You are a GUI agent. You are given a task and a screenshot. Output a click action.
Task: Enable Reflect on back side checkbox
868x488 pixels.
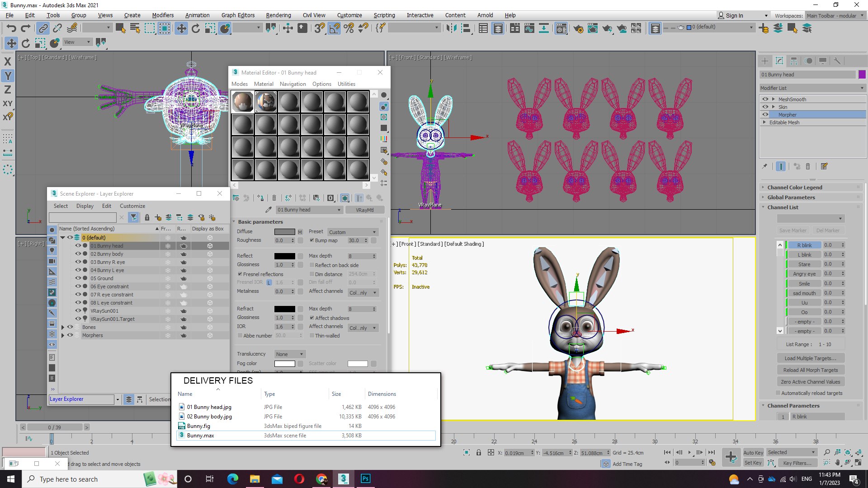[x=311, y=265]
